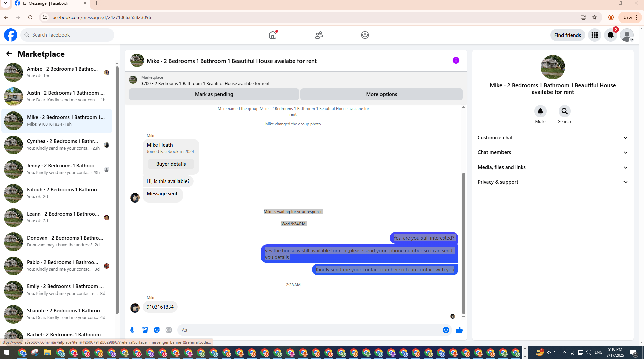Open Pablo conversation
The image size is (644, 359).
(56, 266)
